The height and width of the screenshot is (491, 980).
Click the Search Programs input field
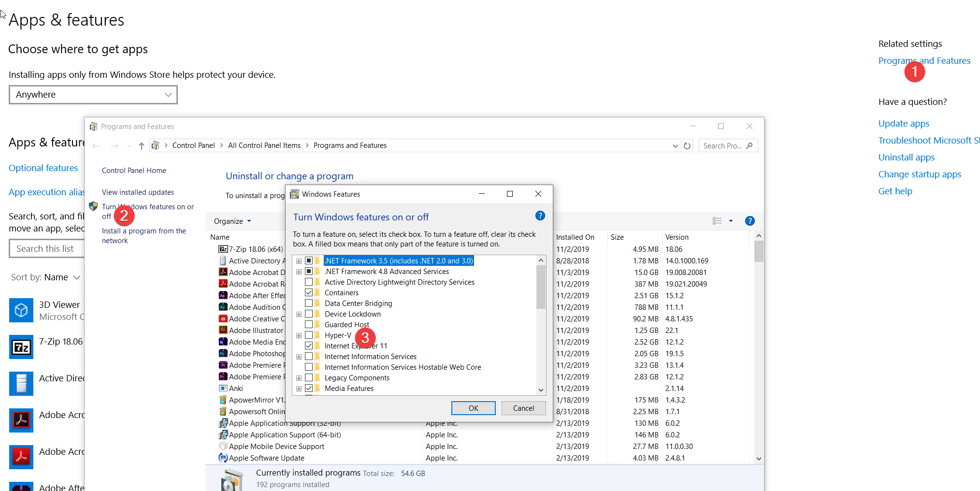point(728,145)
